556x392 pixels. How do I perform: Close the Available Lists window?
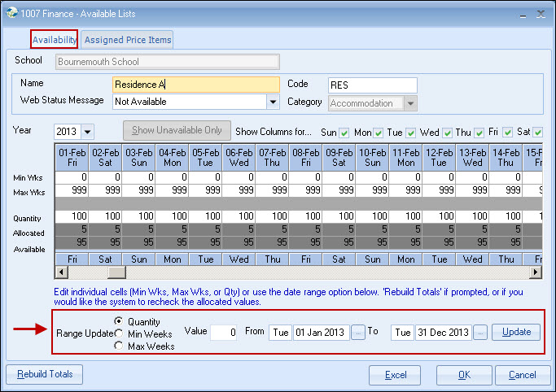pyautogui.click(x=539, y=14)
